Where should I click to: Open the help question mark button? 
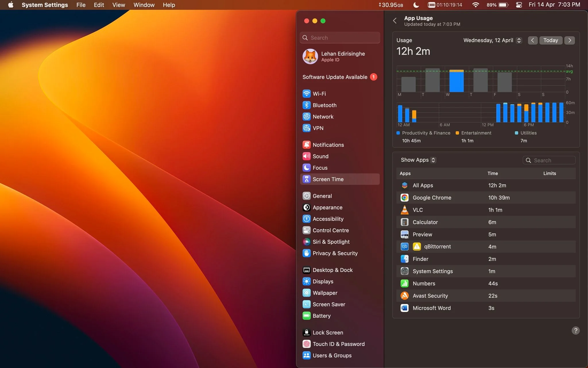point(575,331)
